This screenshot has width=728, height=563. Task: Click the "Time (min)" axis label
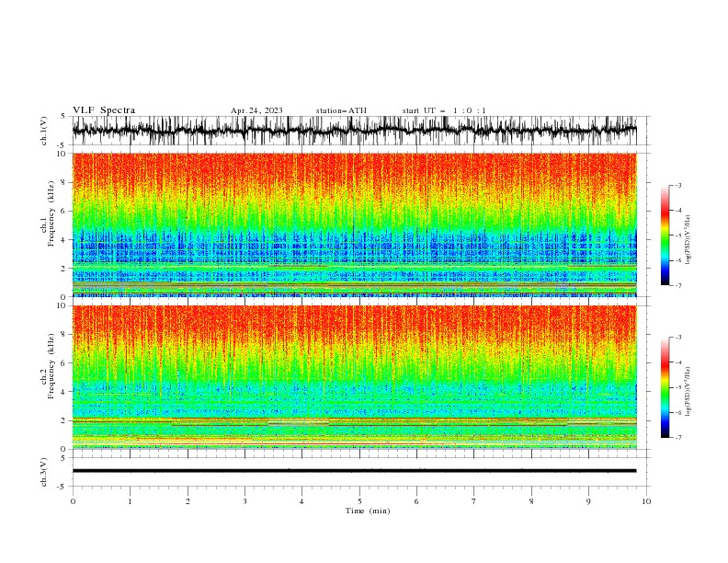pos(368,511)
